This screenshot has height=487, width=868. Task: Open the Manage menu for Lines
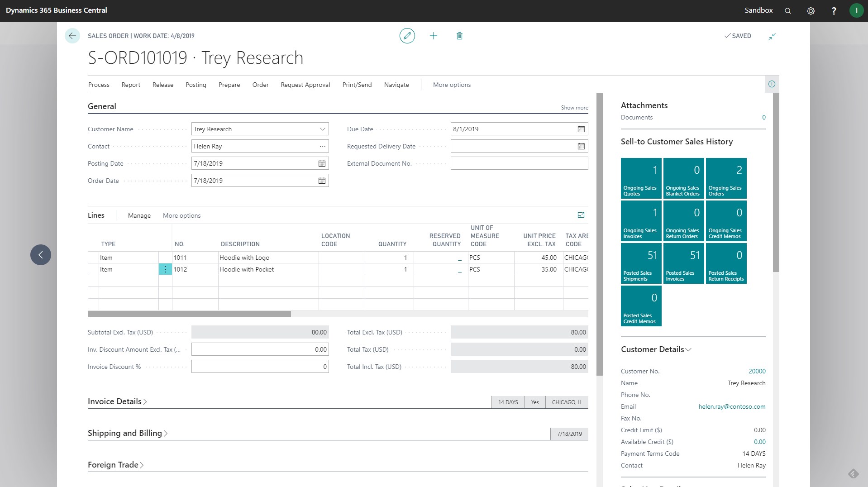tap(139, 215)
